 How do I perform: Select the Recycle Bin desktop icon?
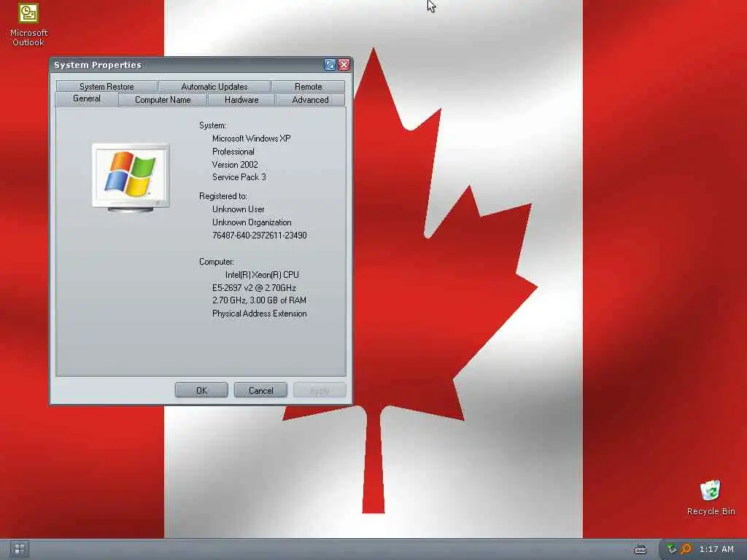711,497
